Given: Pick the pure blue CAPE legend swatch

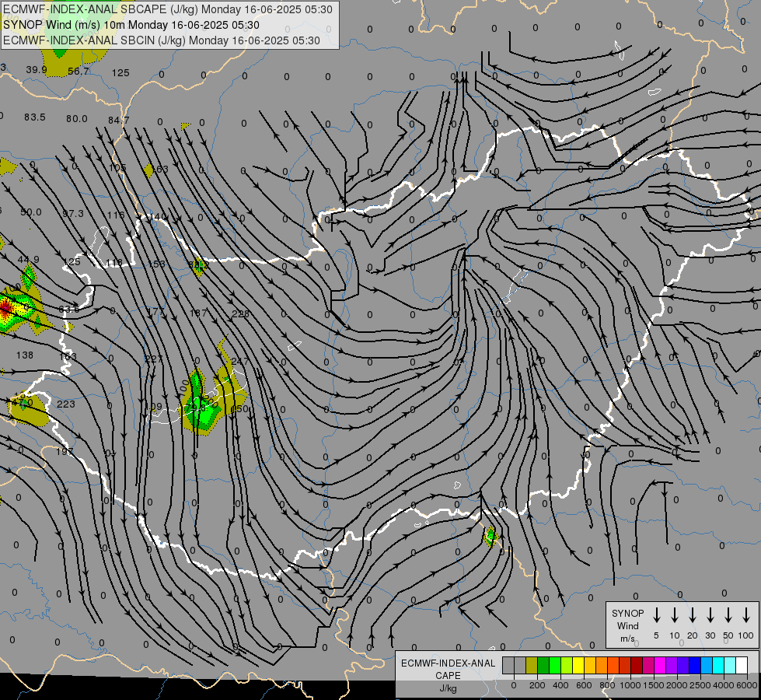Looking at the screenshot, I should (x=694, y=665).
